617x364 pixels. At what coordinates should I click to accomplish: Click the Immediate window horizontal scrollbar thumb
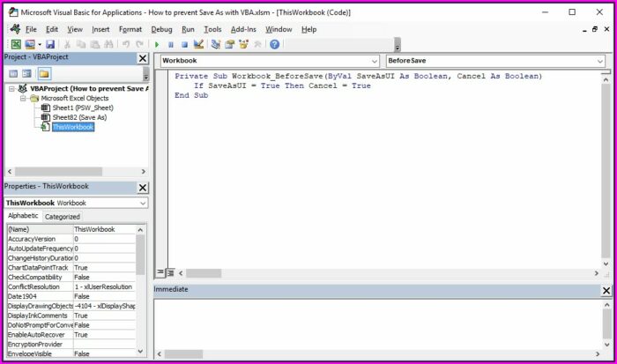click(183, 354)
